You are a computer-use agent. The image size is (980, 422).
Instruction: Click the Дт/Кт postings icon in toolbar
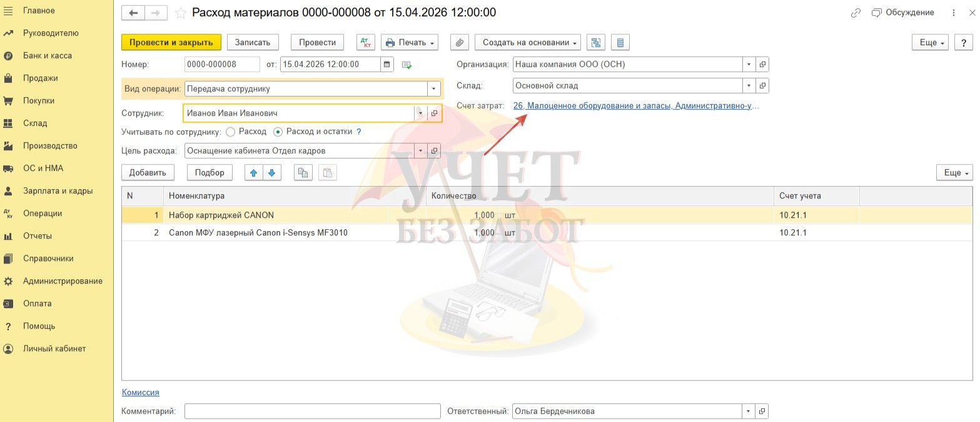click(365, 43)
